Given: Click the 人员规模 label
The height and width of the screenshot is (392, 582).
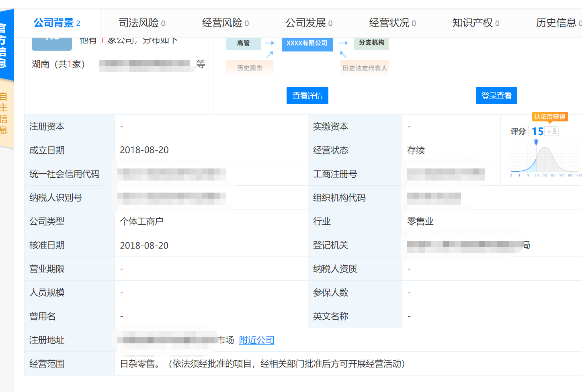Looking at the screenshot, I should coord(47,293).
